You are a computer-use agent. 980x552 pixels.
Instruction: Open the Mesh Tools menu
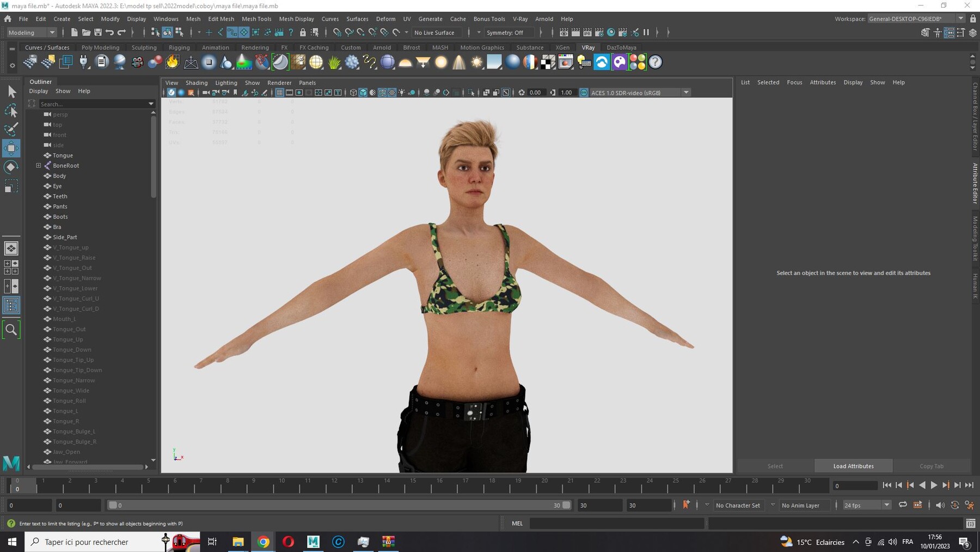pos(256,19)
